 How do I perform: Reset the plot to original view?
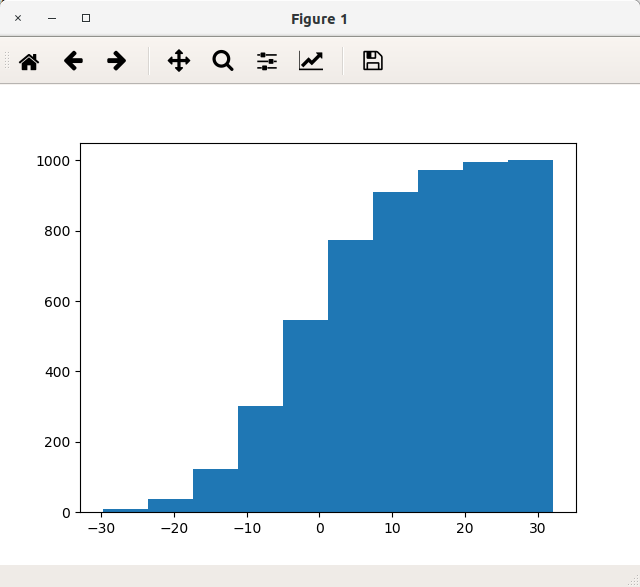[29, 61]
